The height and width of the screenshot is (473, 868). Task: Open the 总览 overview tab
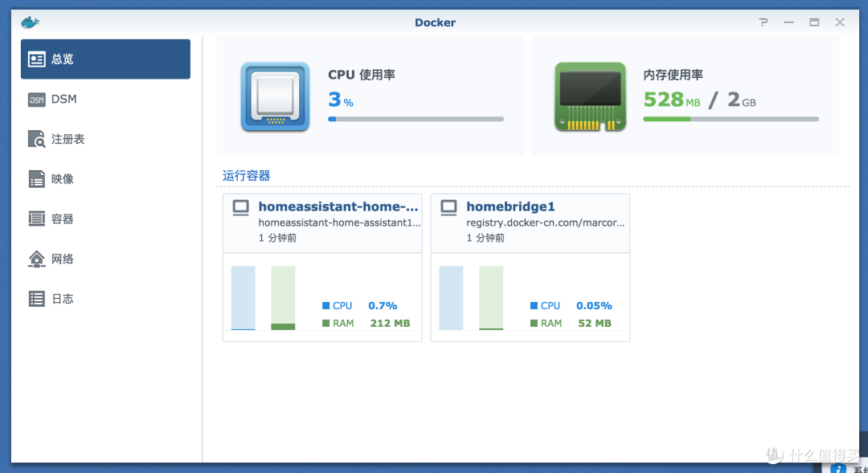click(x=105, y=59)
